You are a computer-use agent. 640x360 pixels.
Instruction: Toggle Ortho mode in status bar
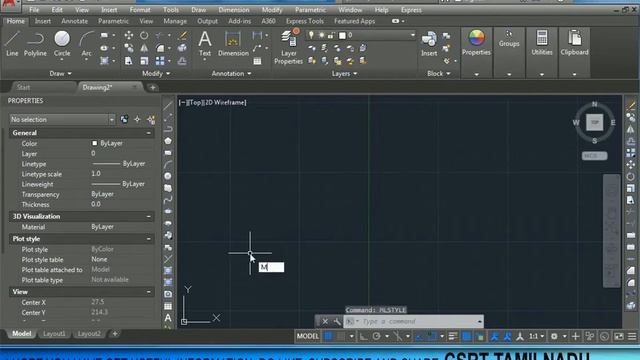point(363,336)
